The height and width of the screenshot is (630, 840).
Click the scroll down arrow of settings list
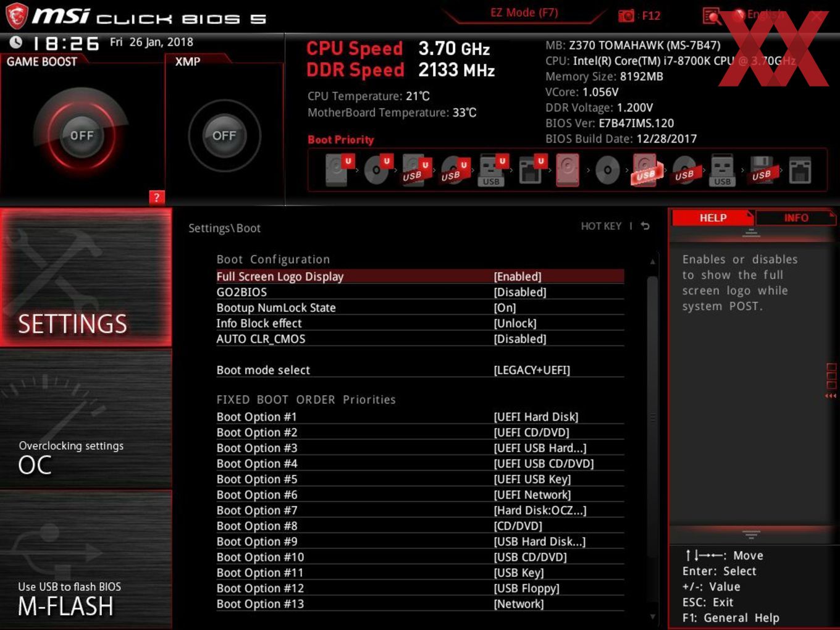(652, 616)
